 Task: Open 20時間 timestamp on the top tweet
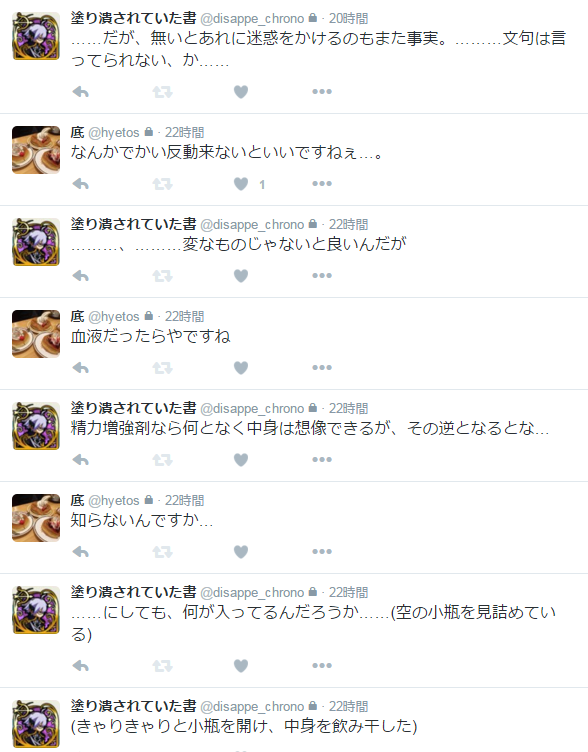(348, 19)
